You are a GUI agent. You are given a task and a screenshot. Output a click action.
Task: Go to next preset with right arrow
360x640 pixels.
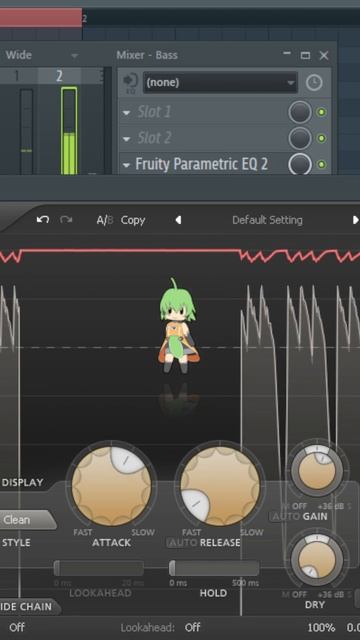(355, 220)
